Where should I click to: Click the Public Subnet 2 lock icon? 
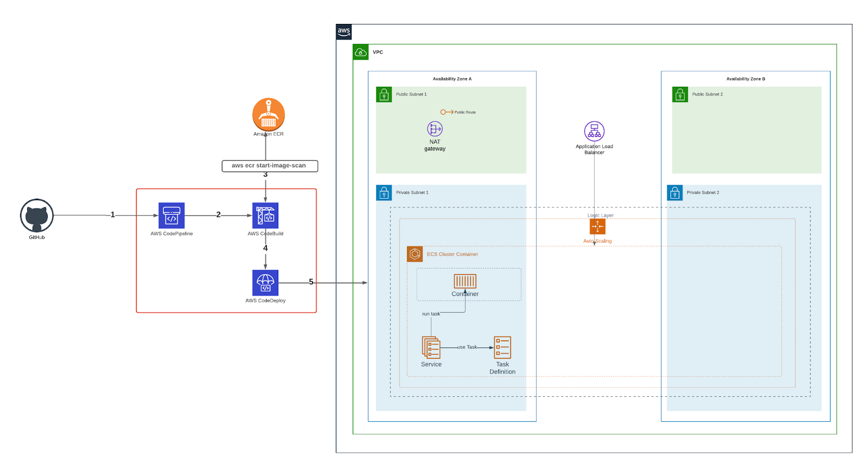680,94
